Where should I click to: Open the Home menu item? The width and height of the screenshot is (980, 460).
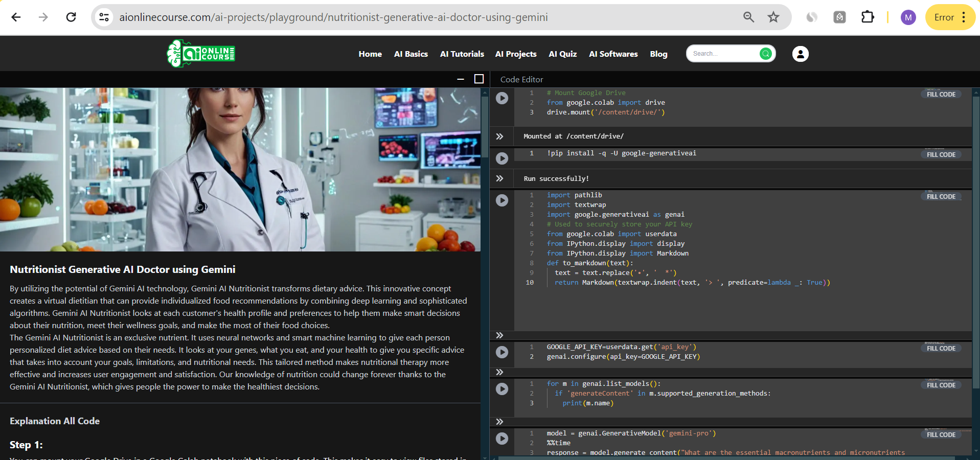click(370, 54)
